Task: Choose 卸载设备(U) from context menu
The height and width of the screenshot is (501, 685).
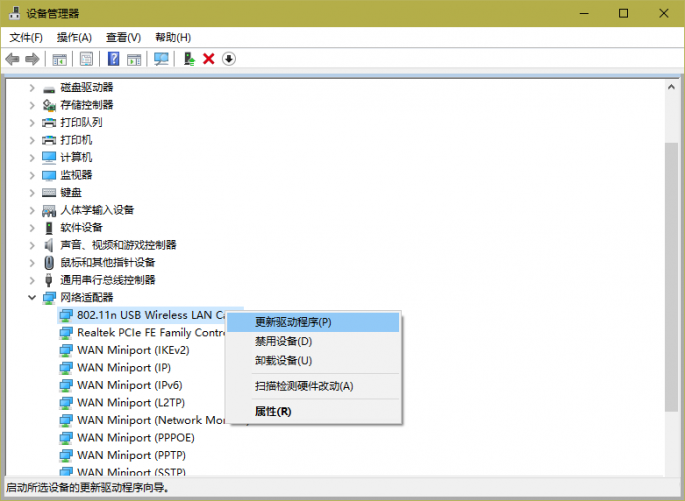Action: coord(313,361)
